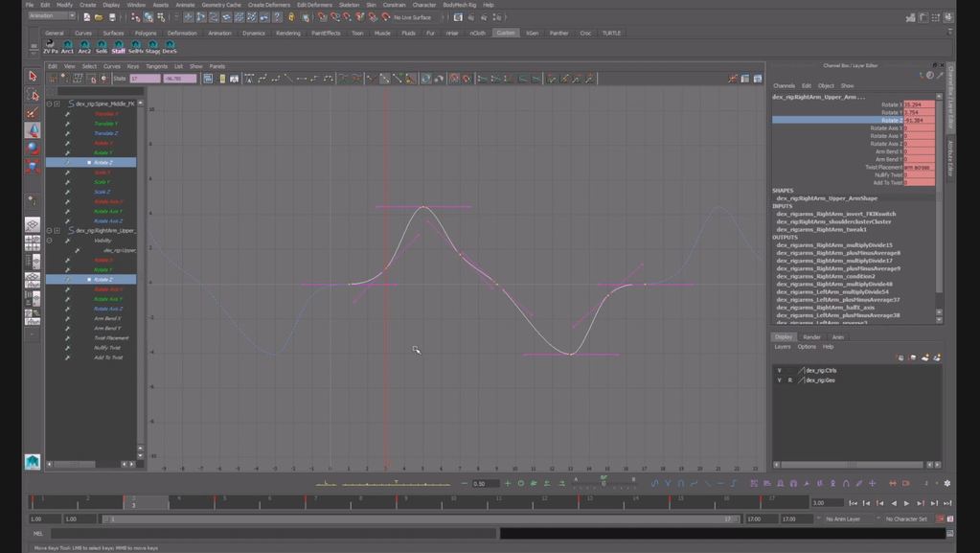Switch to the Render tab in the Layer Editor
The image size is (980, 553).
pyautogui.click(x=811, y=337)
